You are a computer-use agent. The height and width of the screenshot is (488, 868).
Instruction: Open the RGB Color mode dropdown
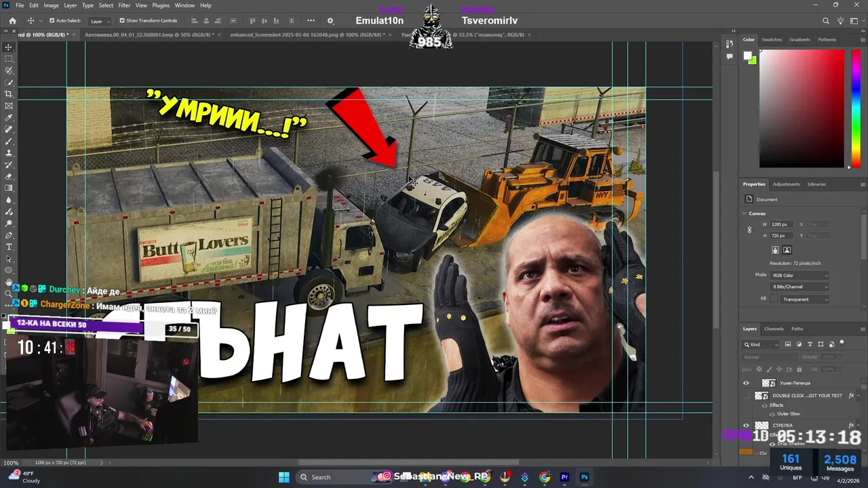[800, 275]
